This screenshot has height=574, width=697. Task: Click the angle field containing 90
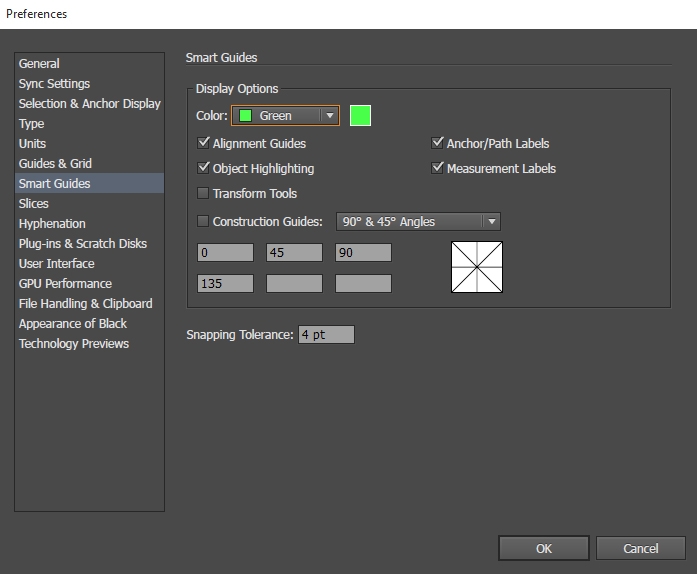tap(363, 253)
